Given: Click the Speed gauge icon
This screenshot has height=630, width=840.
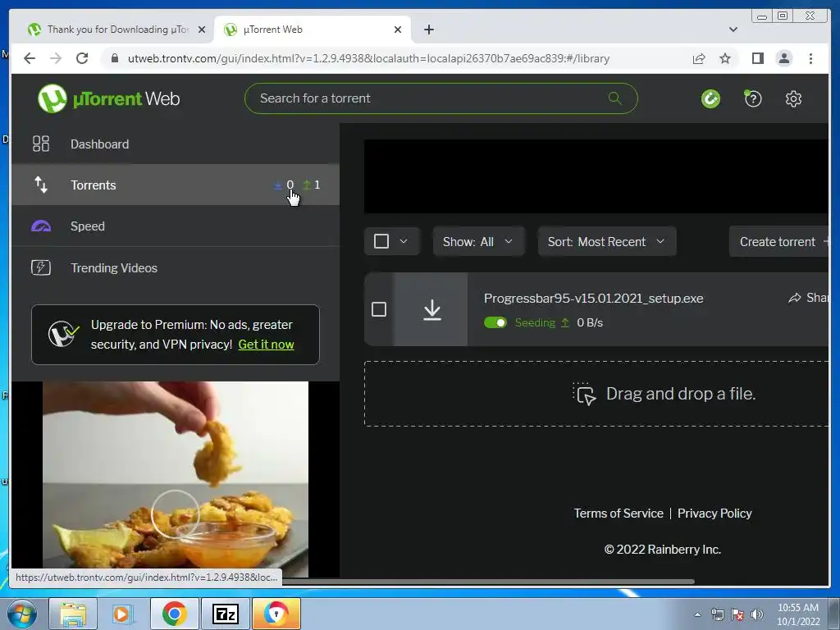Looking at the screenshot, I should [x=41, y=226].
